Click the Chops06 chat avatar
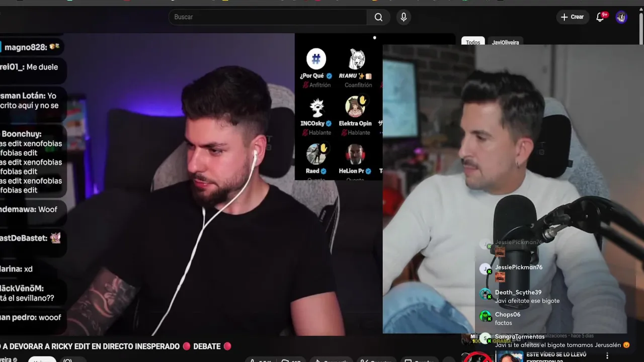This screenshot has height=362, width=644. tap(485, 316)
